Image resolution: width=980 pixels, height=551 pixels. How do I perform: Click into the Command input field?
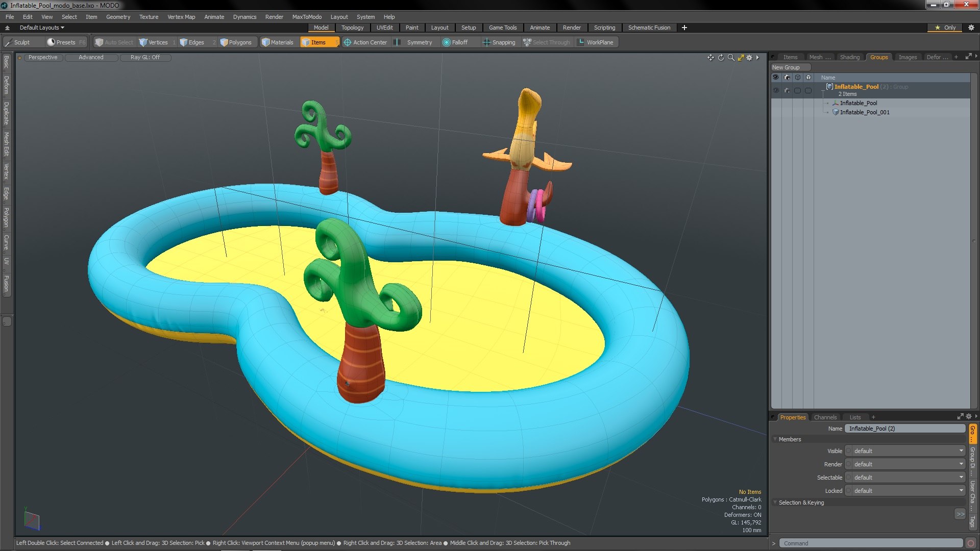871,543
